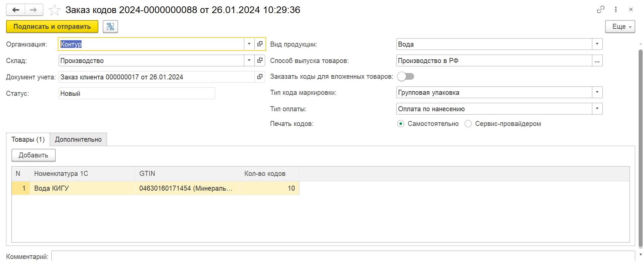Click the Кол-во кодов column header
Screen dimensions: 644x264
click(x=269, y=174)
